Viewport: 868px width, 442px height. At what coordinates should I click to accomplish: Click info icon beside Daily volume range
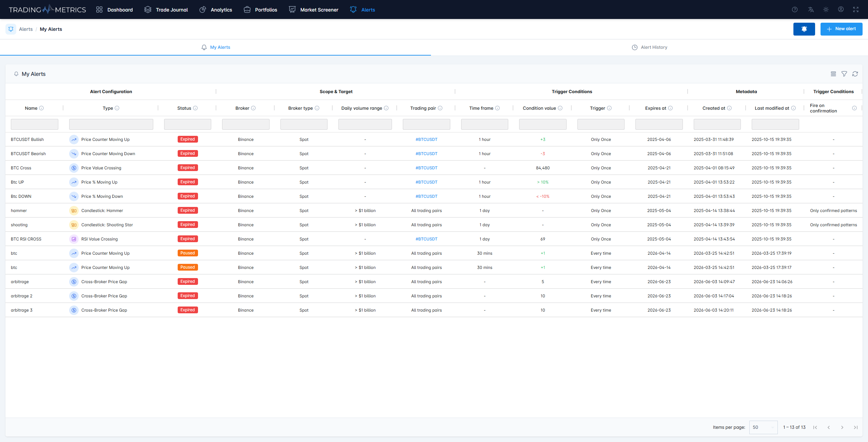[x=386, y=108]
